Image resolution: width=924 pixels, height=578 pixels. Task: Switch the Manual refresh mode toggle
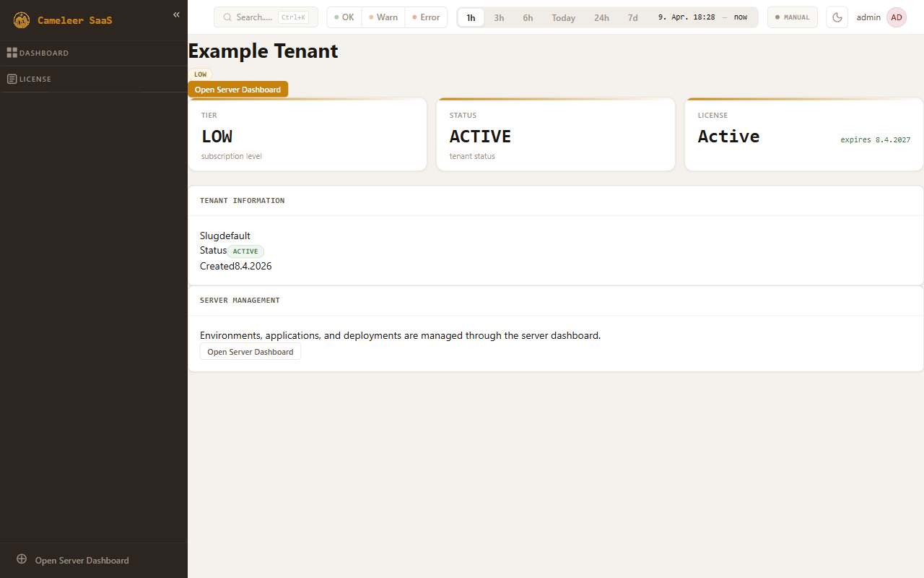pyautogui.click(x=792, y=17)
